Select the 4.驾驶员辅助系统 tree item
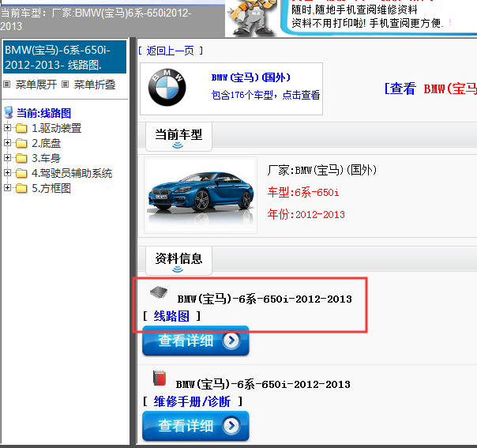477x448 pixels. (x=72, y=173)
